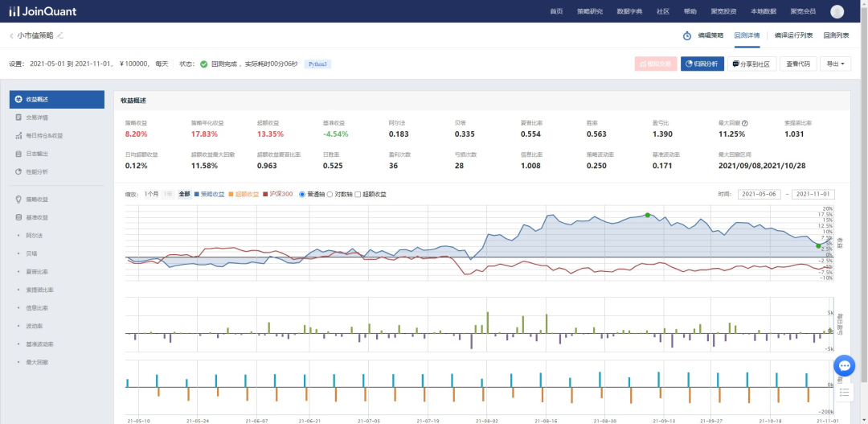Click the start date field 2021-05-06

point(758,194)
